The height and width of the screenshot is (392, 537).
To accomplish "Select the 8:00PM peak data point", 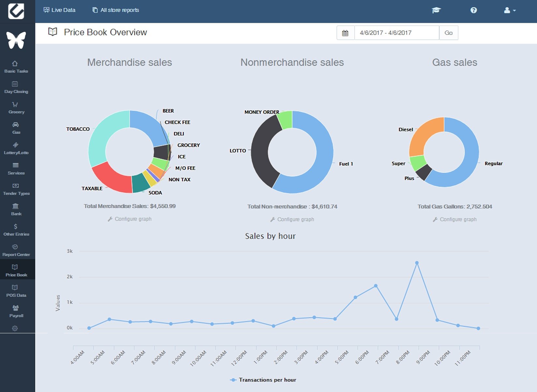I will click(x=417, y=263).
